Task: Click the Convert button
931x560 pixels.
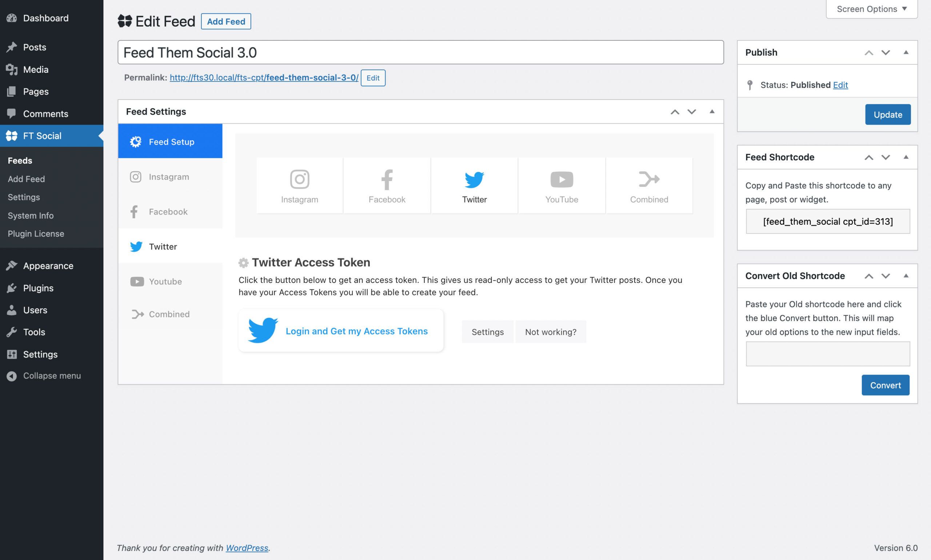Action: pos(885,385)
